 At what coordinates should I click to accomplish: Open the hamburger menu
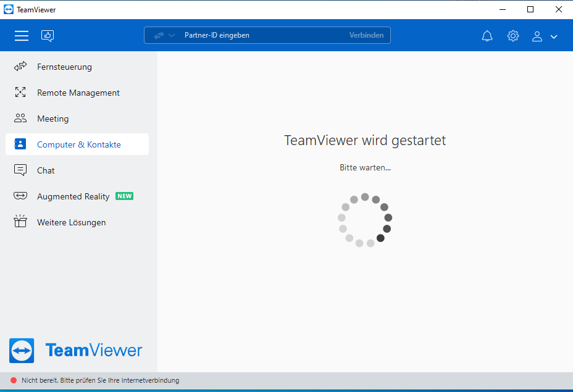[22, 35]
